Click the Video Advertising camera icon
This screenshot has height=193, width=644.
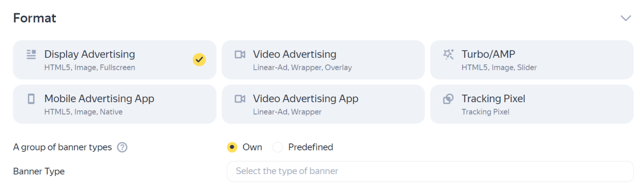pos(240,54)
